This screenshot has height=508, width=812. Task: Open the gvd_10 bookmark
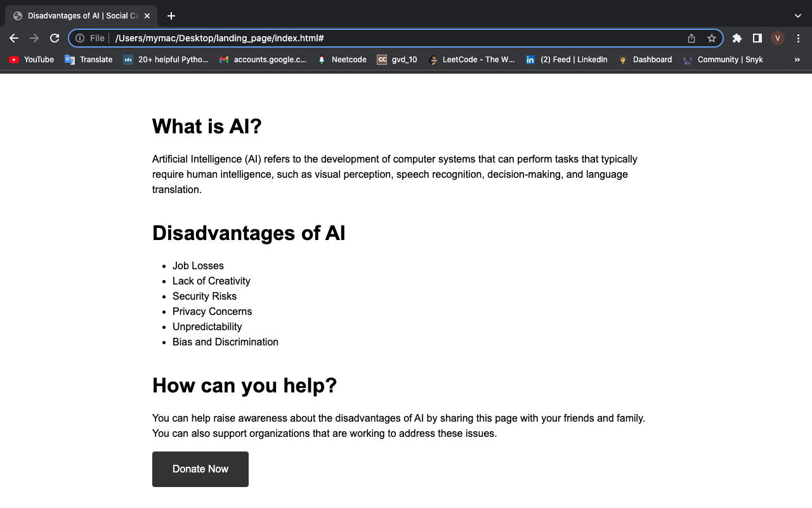point(396,59)
